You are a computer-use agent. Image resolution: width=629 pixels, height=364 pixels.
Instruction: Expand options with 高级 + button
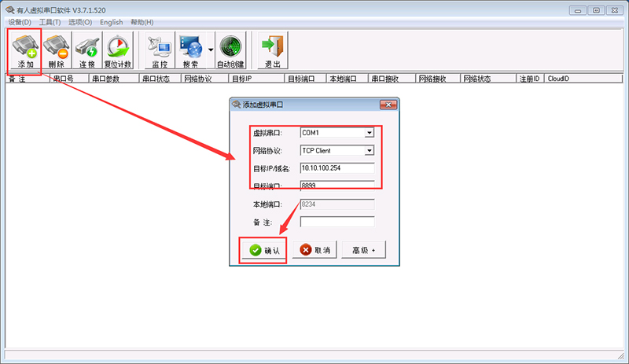pos(363,250)
